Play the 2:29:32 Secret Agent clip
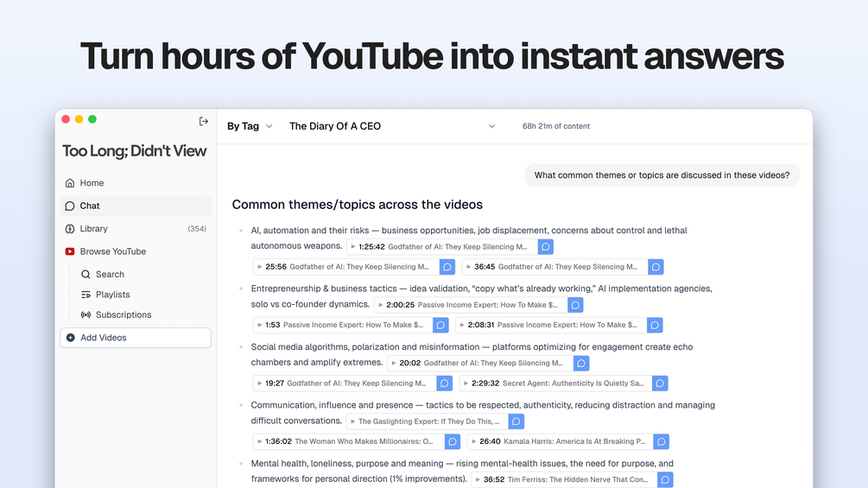 point(556,383)
